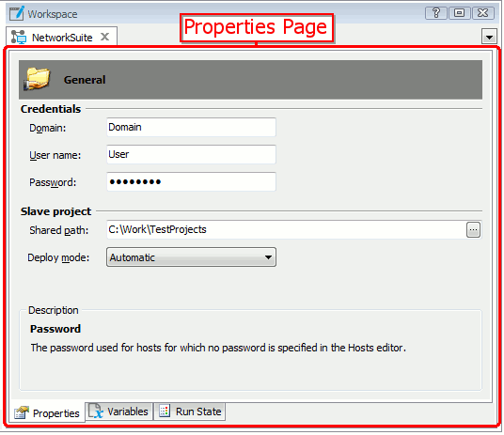The image size is (504, 435).
Task: Close the NetworkSuite tab
Action: click(104, 37)
